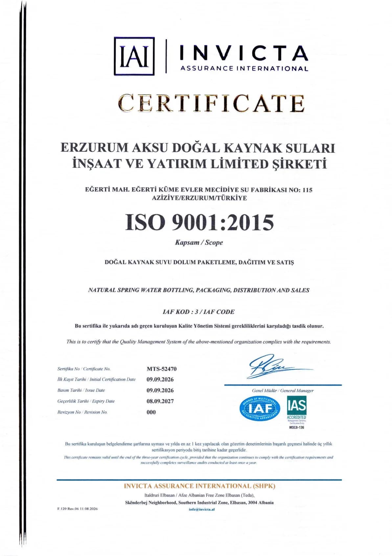Click the 'Revizyon No / Revision No.' label
Image resolution: width=392 pixels, height=556 pixels.
click(x=82, y=412)
